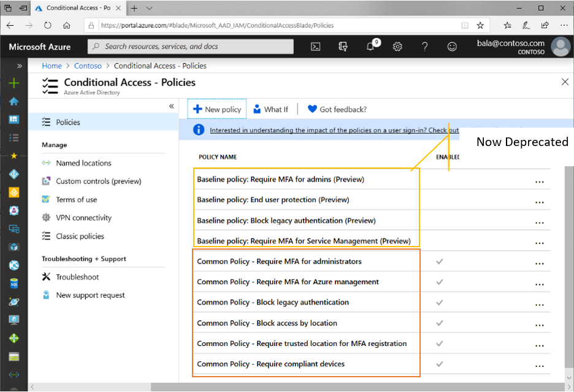Click the Home breadcrumb link

click(x=52, y=66)
